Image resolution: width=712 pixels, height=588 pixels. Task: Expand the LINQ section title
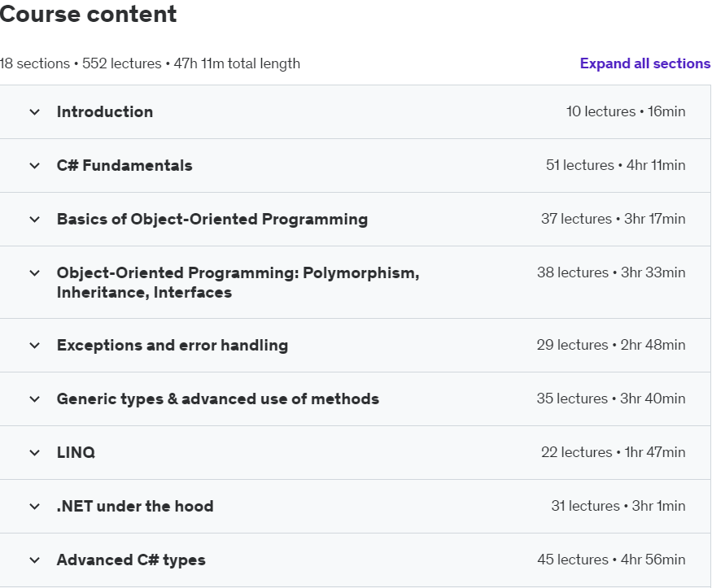point(76,453)
